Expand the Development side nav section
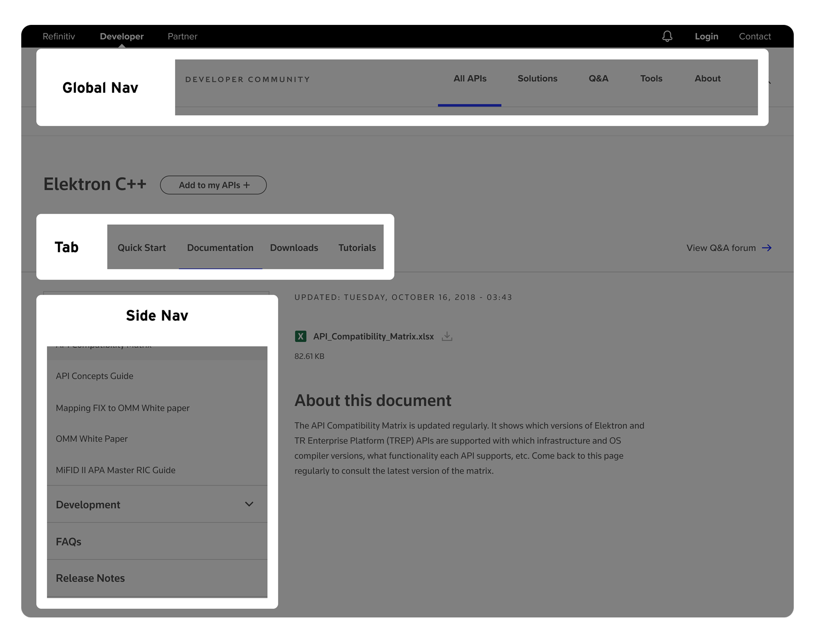Viewport: 817px width, 644px height. pyautogui.click(x=157, y=504)
